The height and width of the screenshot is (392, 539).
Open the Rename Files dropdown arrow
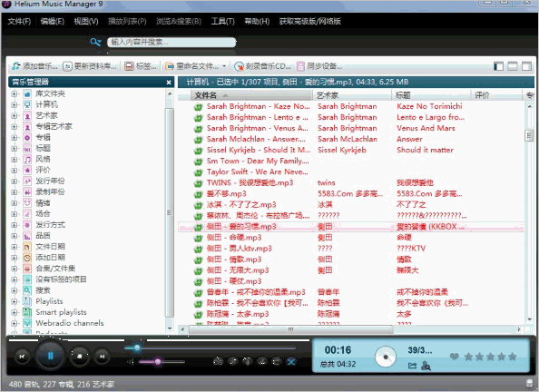click(x=224, y=66)
